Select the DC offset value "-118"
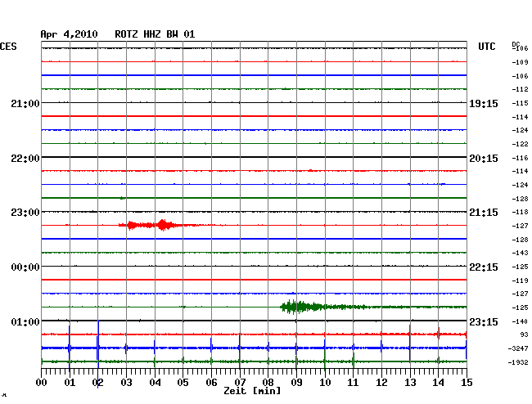The image size is (532, 404). click(520, 212)
